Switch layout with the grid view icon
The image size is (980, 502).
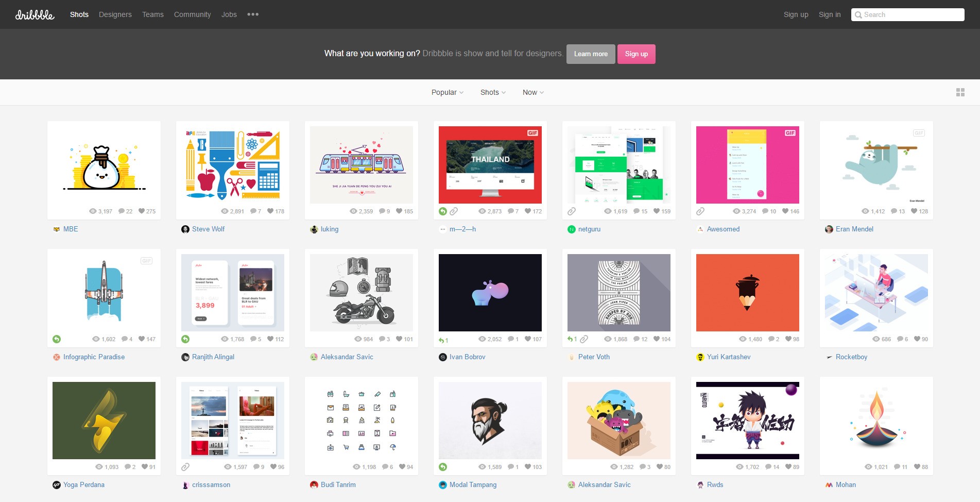[x=960, y=92]
